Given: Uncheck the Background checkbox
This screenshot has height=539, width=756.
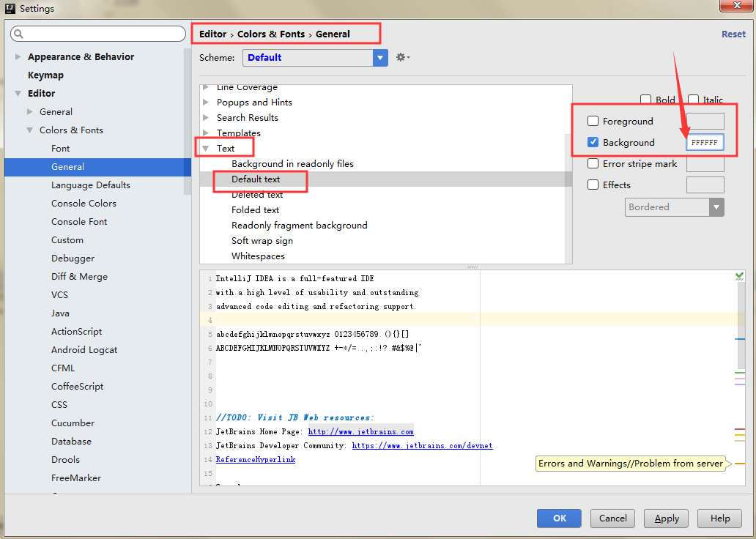Looking at the screenshot, I should click(x=593, y=142).
